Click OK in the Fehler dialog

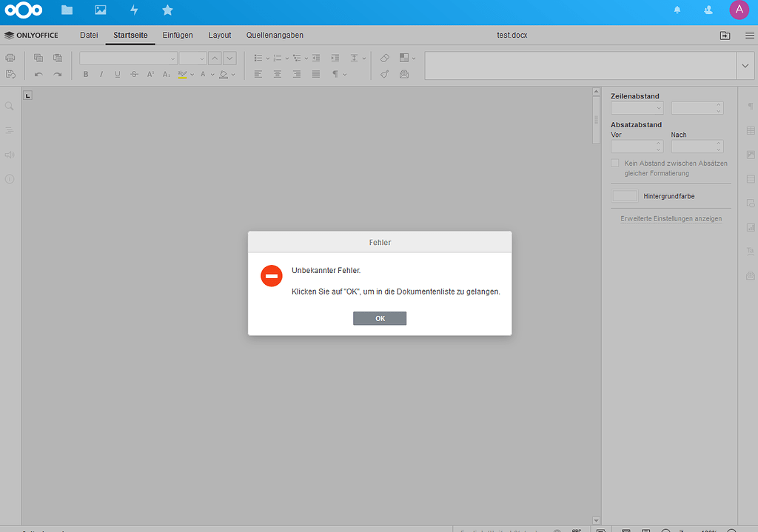click(x=380, y=318)
